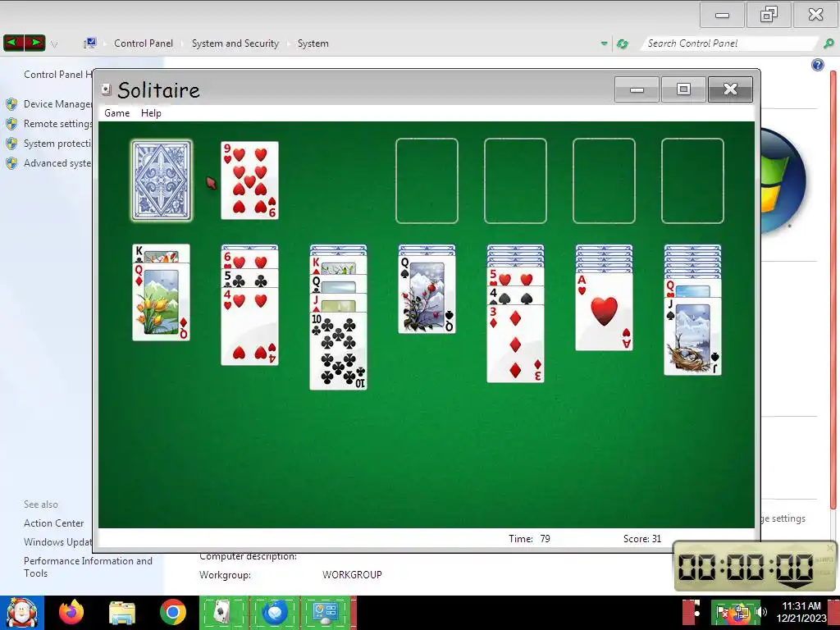
Task: Launch Google Chrome from the taskbar
Action: (x=172, y=612)
